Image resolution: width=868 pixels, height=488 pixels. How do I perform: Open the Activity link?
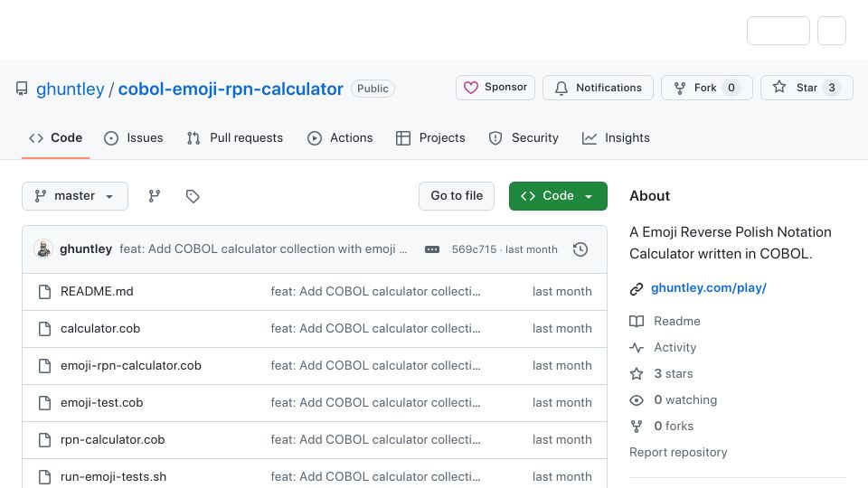tap(663, 347)
